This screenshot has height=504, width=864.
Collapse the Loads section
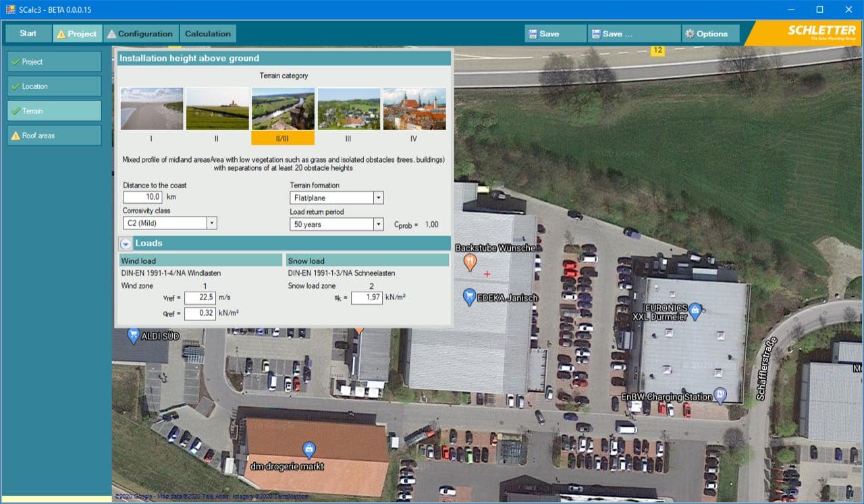pos(126,244)
